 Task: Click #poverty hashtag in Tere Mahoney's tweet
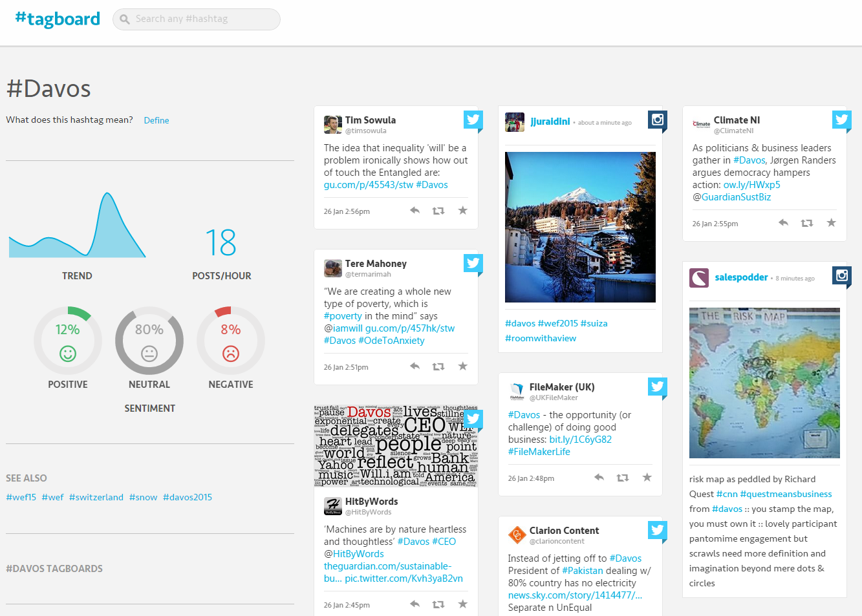(x=343, y=316)
